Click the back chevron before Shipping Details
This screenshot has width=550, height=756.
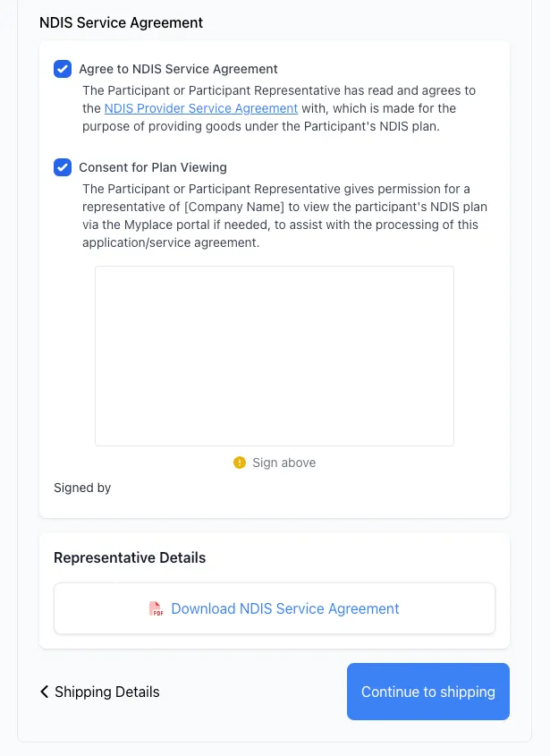45,692
